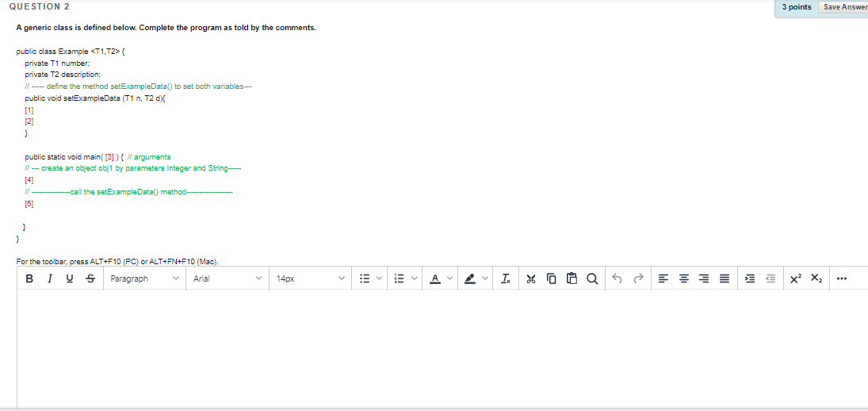Undo the last edit
Viewport: 868px width, 411px height.
[618, 278]
